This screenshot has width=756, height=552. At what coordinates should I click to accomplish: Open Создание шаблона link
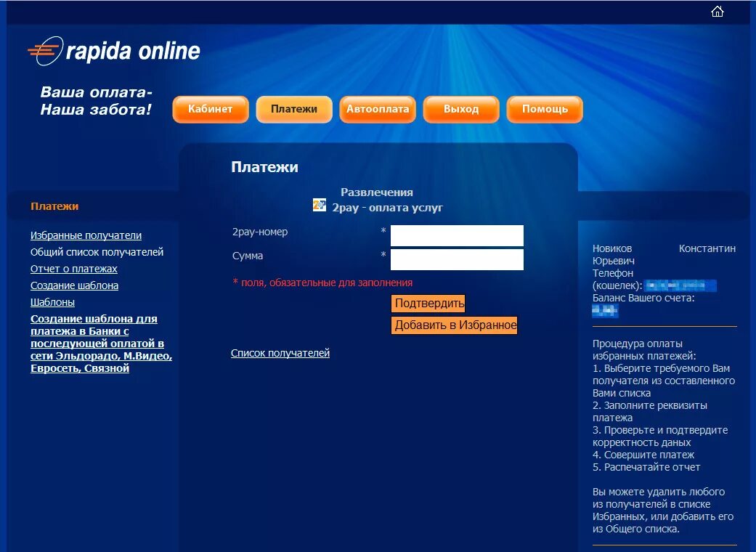(x=74, y=285)
